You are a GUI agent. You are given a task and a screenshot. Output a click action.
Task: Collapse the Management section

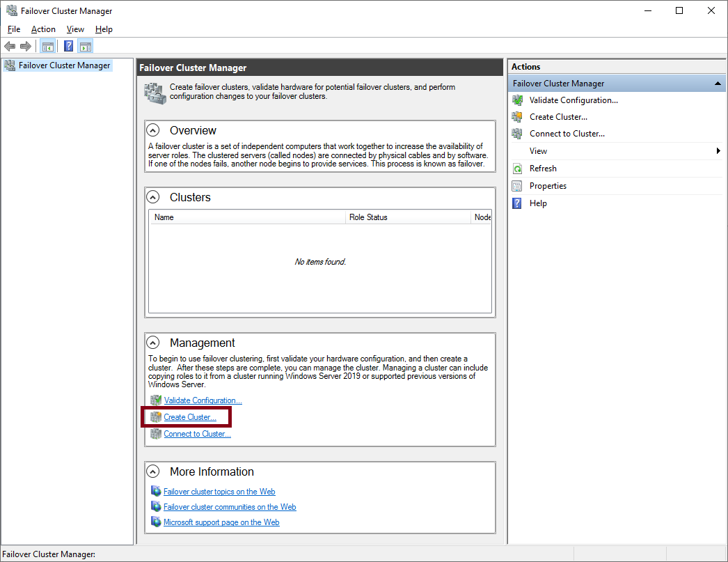pyautogui.click(x=152, y=343)
